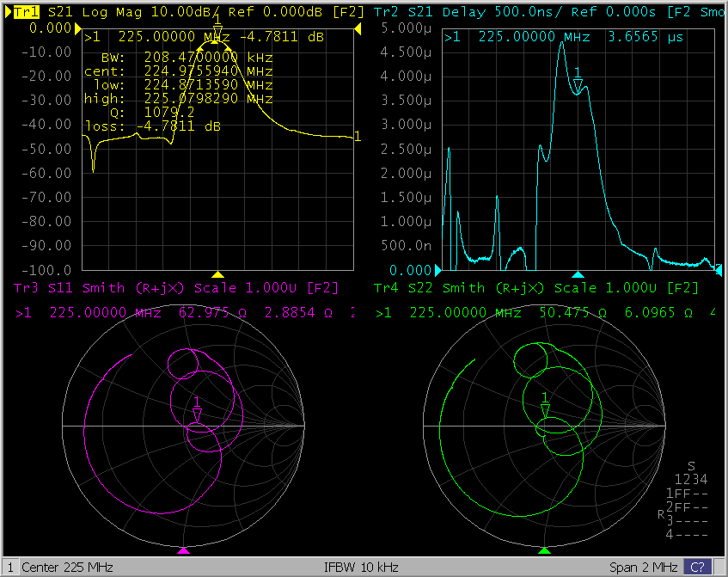
Task: Click the yellow stimulus marker triangle below Tr1 plot
Action: [217, 273]
